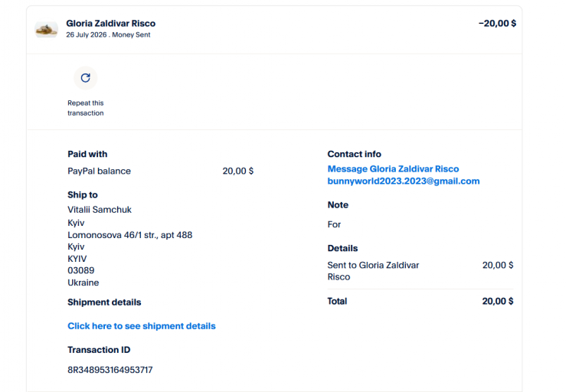Click the Sent to Gloria Zaldivar Risco detail
Viewport: 566px width, 392px height.
[x=373, y=271]
